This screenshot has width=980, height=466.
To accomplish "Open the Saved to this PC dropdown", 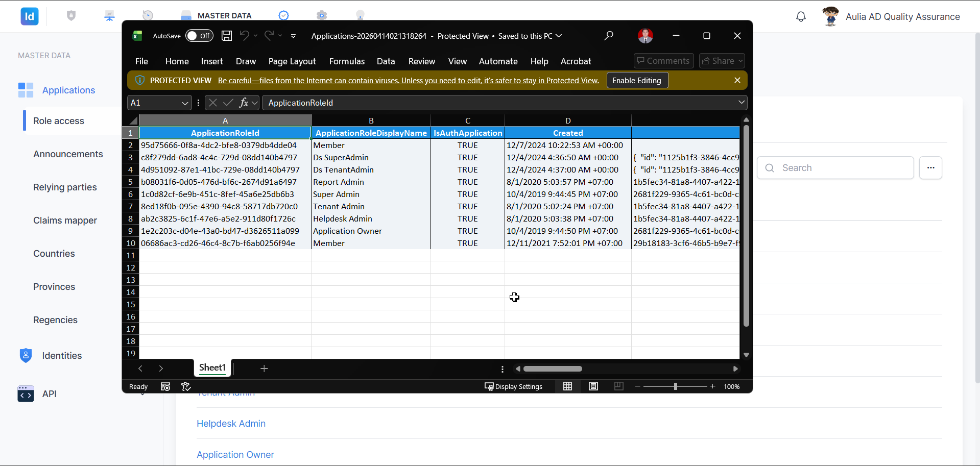I will click(559, 36).
